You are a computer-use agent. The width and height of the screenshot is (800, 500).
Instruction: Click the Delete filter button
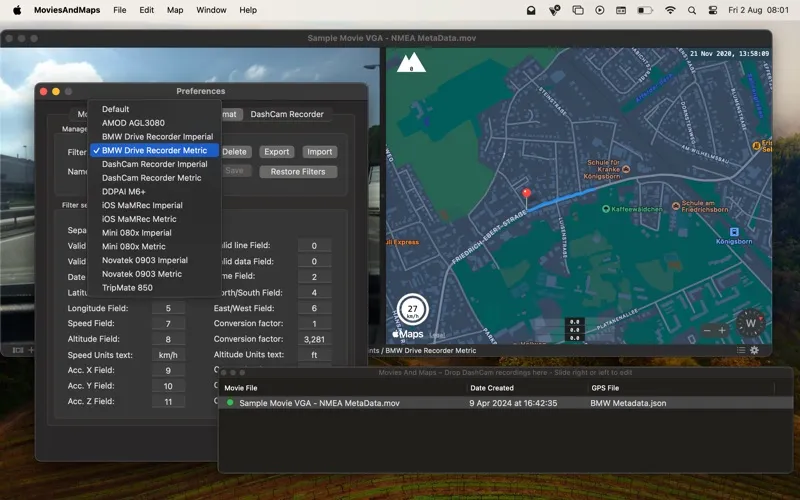(235, 152)
